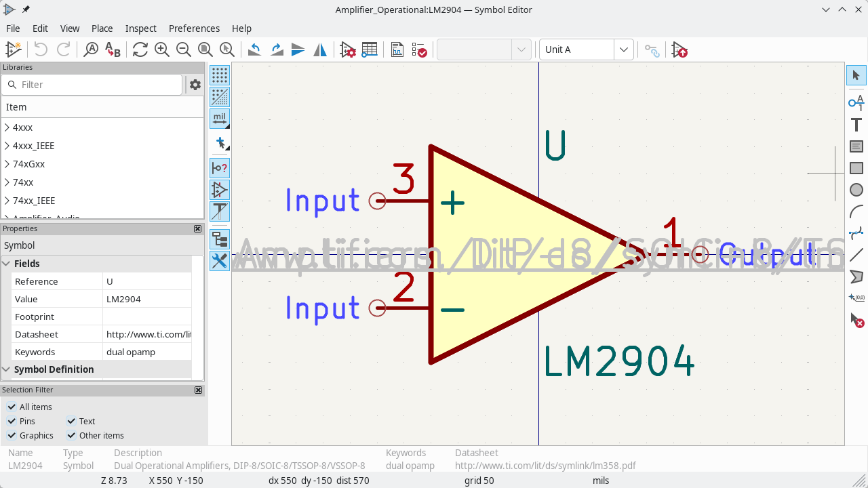Create a new symbol
868x488 pixels.
tap(12, 49)
